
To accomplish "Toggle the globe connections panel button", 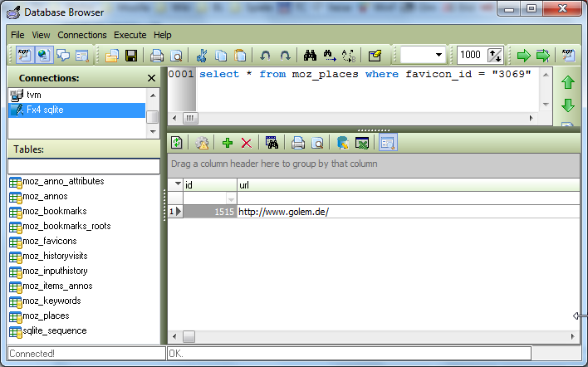I will 43,56.
